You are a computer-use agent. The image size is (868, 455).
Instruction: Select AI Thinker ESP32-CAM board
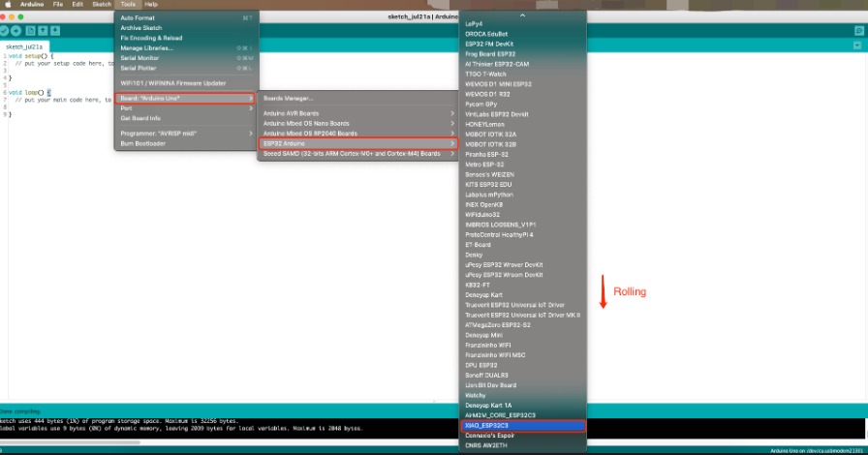tap(522, 64)
